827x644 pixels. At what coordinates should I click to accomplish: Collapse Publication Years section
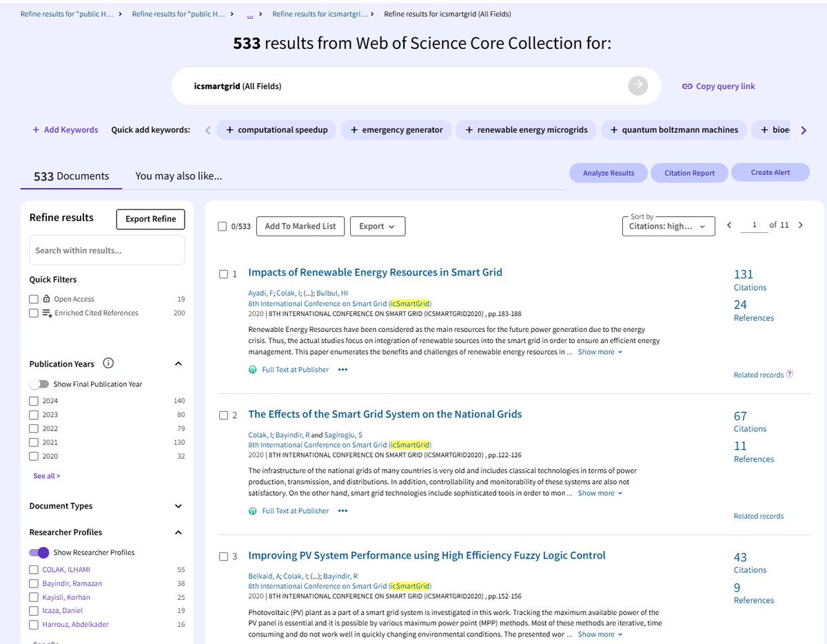(x=178, y=364)
